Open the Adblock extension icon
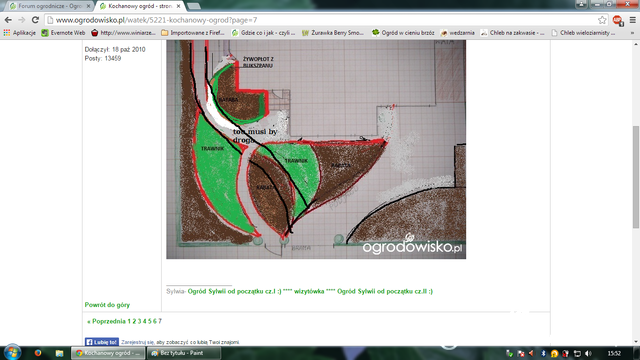640x360 pixels. click(618, 20)
